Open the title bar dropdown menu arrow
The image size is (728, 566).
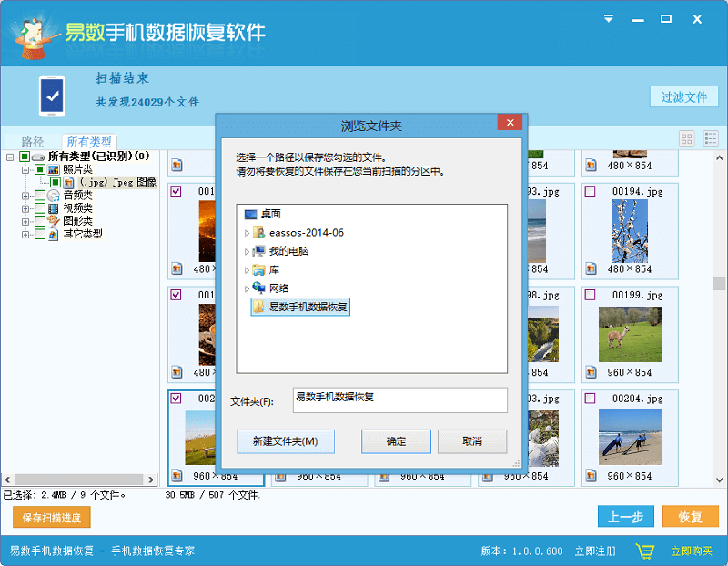(608, 18)
